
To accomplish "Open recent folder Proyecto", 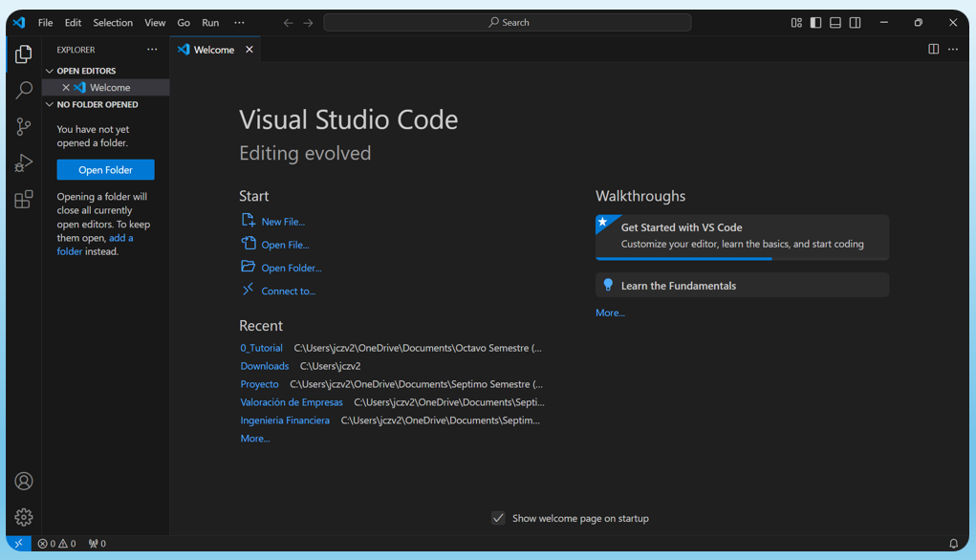I will pos(260,384).
